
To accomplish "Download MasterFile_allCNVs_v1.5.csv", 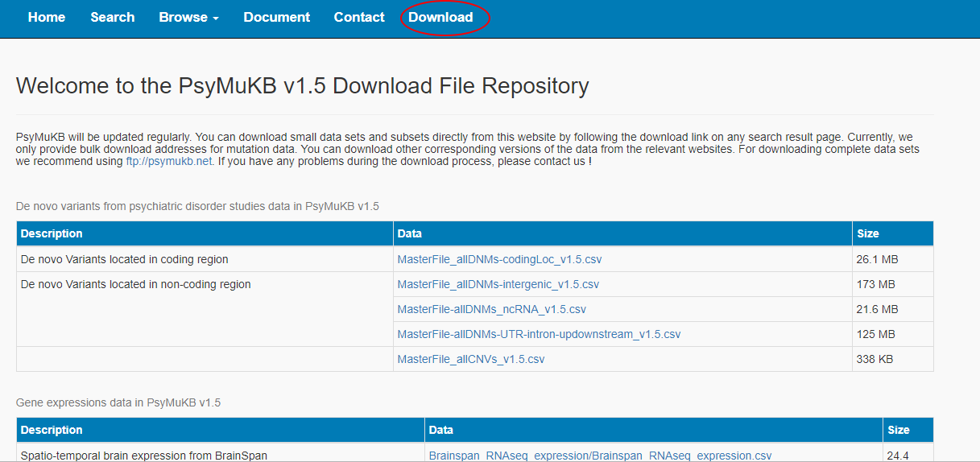I will pos(470,359).
